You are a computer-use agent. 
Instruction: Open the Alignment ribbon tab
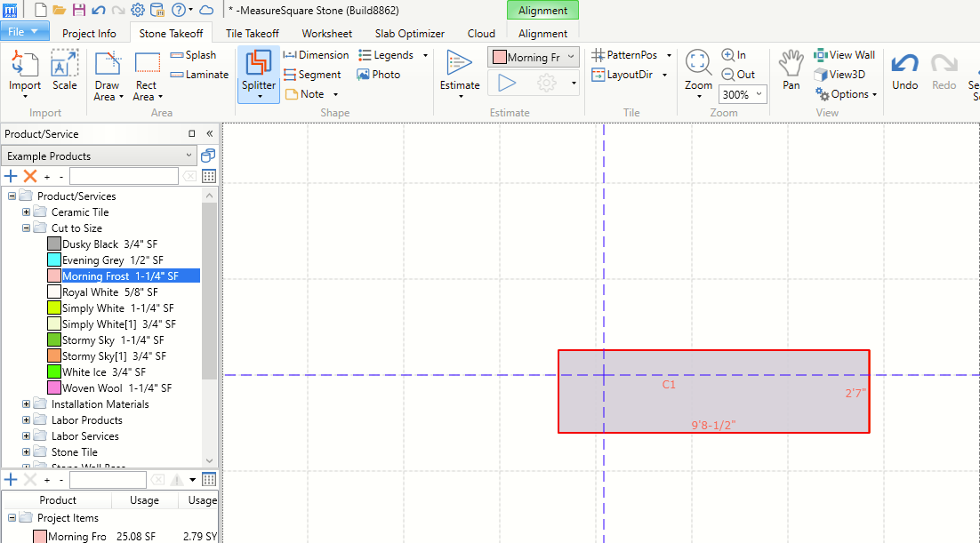click(542, 33)
